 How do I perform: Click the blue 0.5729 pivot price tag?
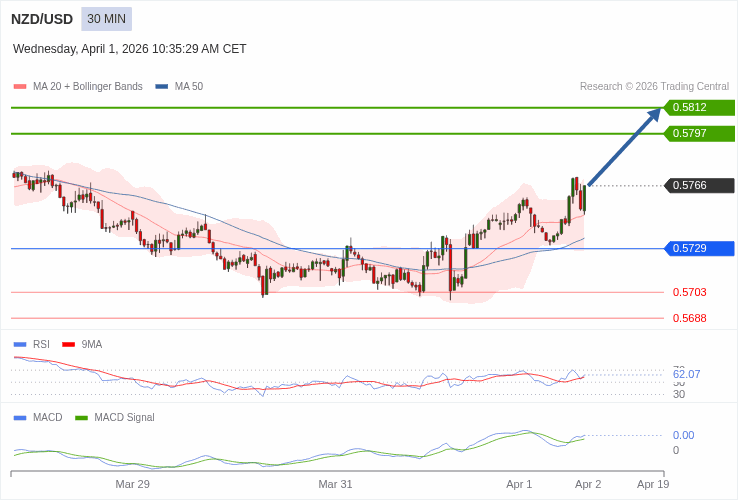coord(698,248)
